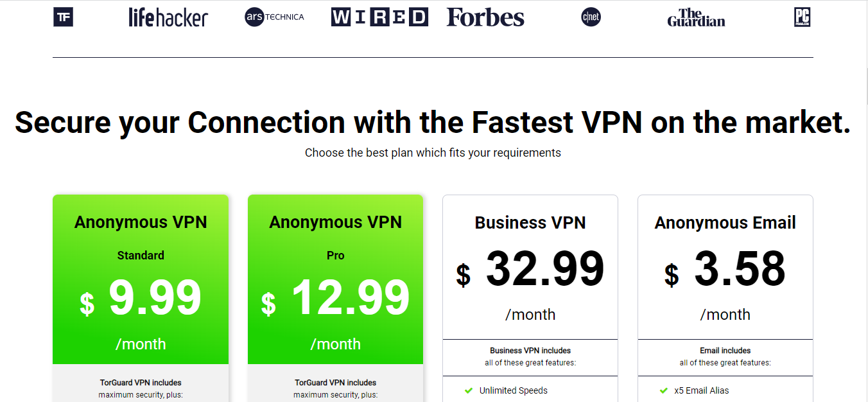
Task: Click the TF logo icon
Action: 63,17
